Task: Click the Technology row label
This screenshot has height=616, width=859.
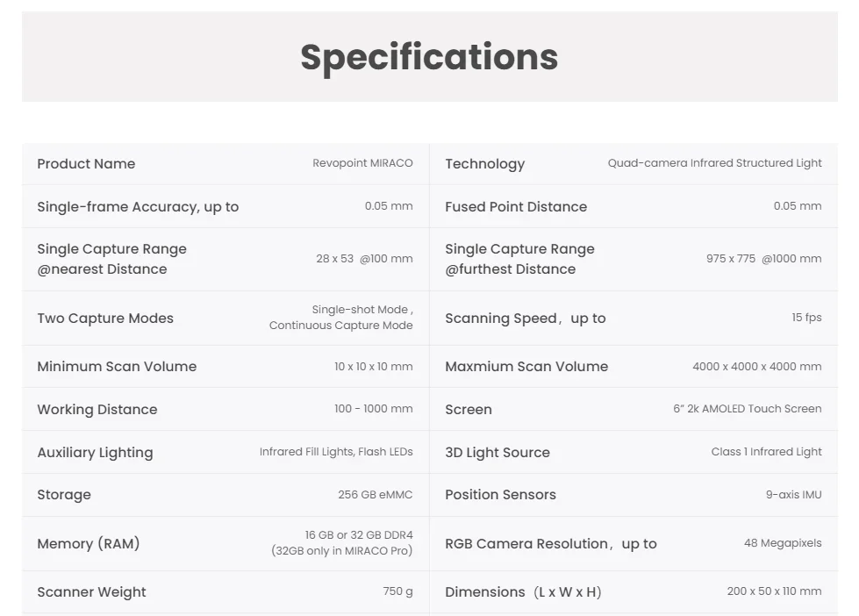Action: click(x=484, y=164)
